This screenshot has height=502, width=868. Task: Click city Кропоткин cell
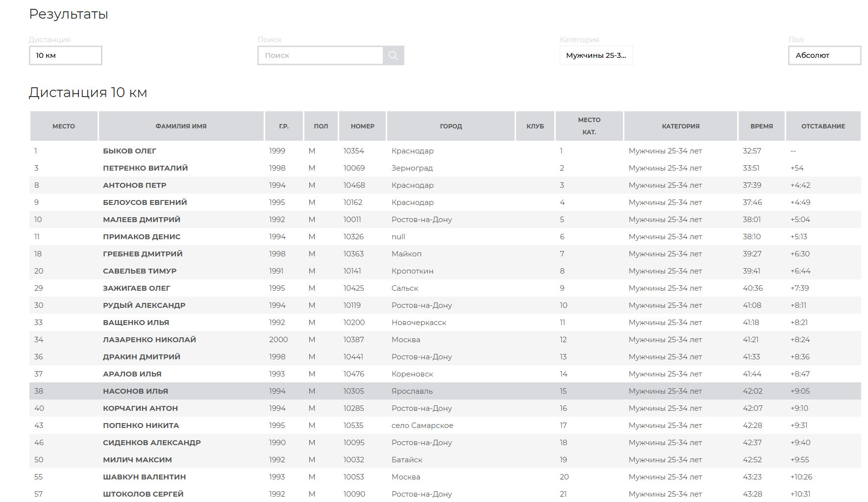(x=412, y=271)
